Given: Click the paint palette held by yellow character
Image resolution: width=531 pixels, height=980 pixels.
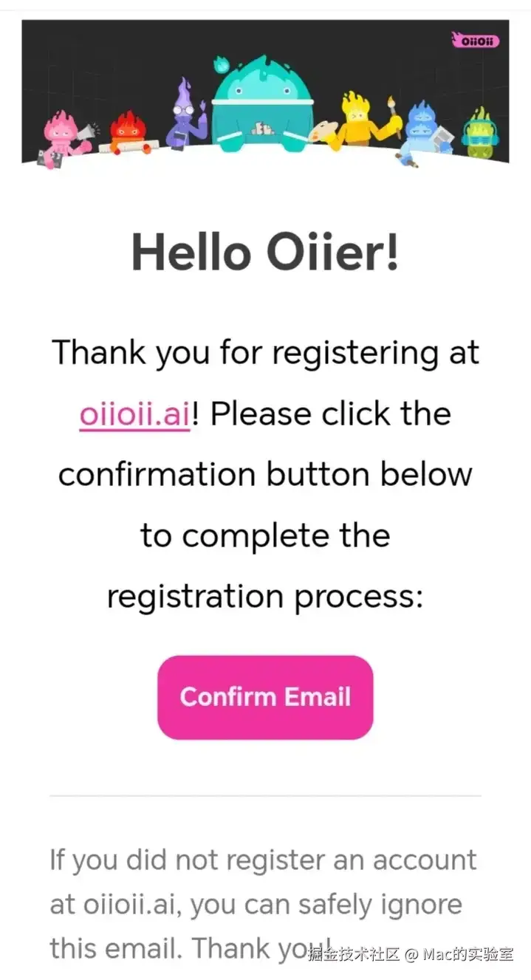Looking at the screenshot, I should click(323, 137).
